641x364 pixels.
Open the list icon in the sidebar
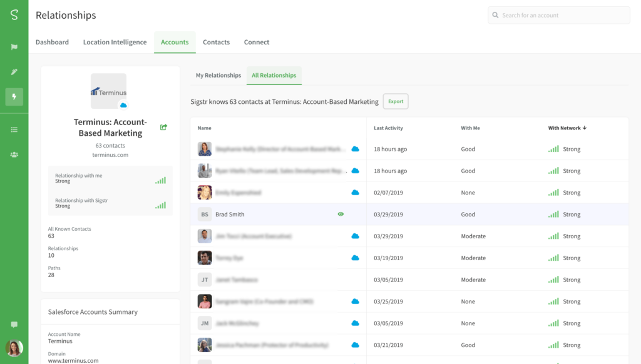14,130
